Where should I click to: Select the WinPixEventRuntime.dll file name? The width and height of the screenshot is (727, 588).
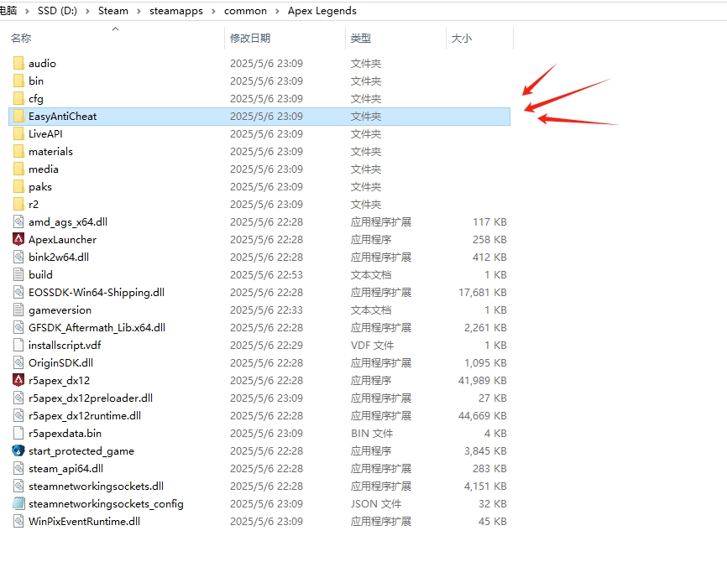85,521
